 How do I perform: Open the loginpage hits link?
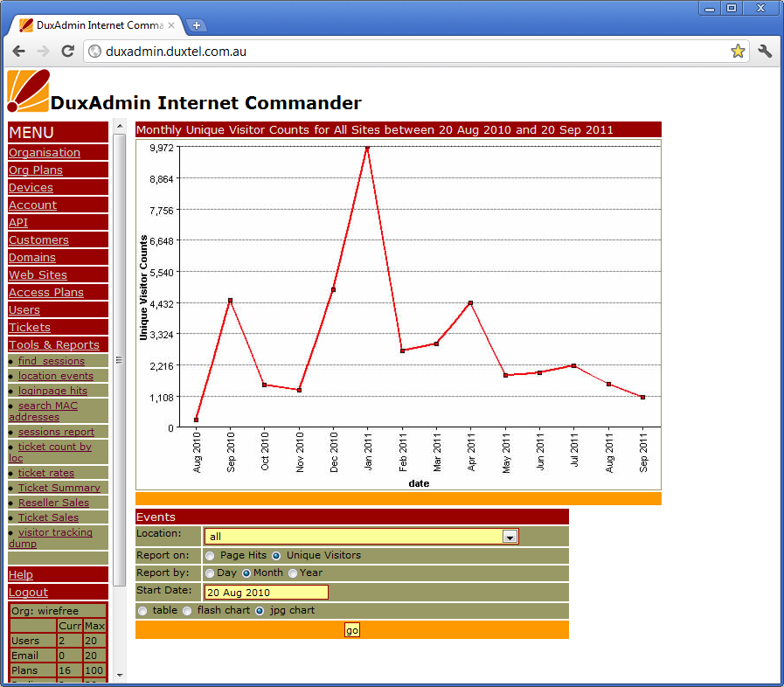53,391
